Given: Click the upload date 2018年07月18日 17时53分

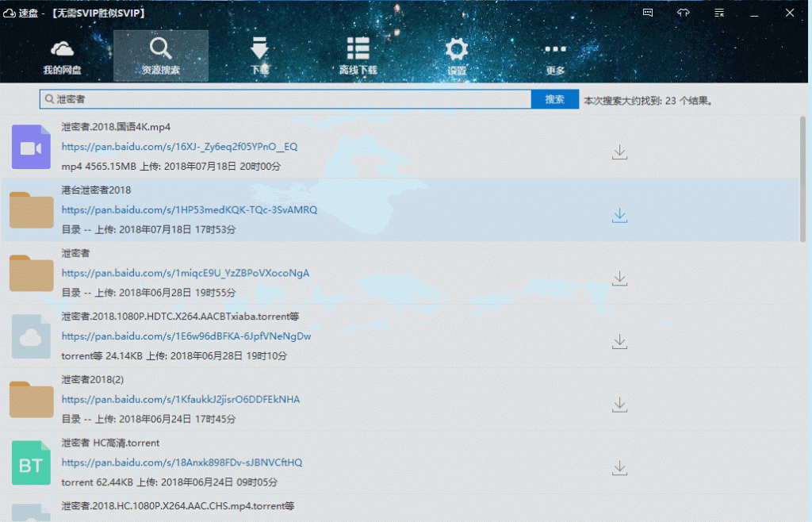Looking at the screenshot, I should tap(177, 229).
